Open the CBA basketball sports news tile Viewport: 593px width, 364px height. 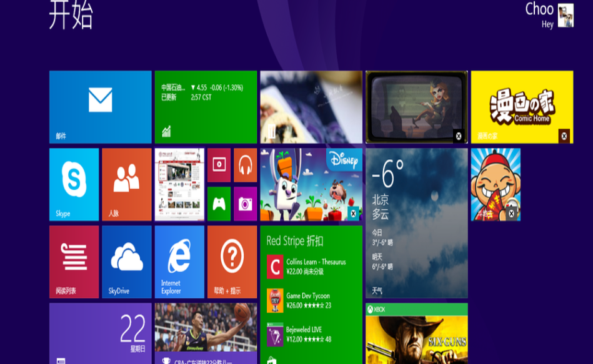tap(206, 333)
